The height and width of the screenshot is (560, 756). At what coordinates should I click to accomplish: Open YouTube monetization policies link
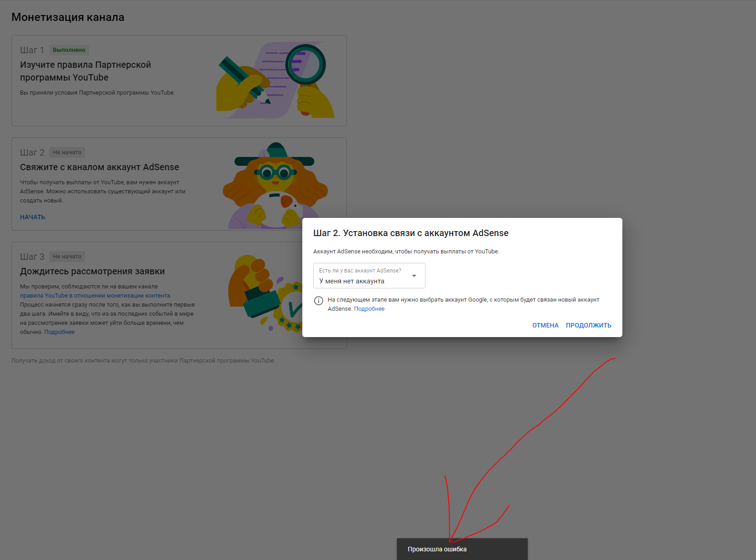coord(95,296)
